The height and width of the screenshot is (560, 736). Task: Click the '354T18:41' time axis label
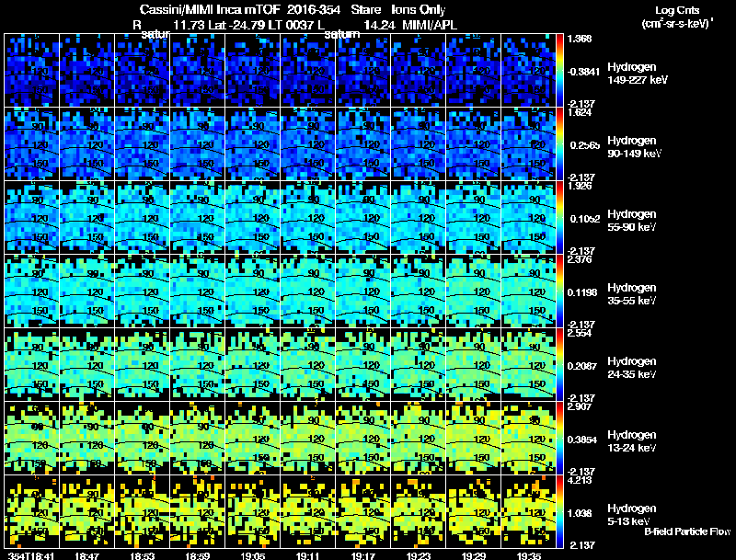(x=31, y=555)
